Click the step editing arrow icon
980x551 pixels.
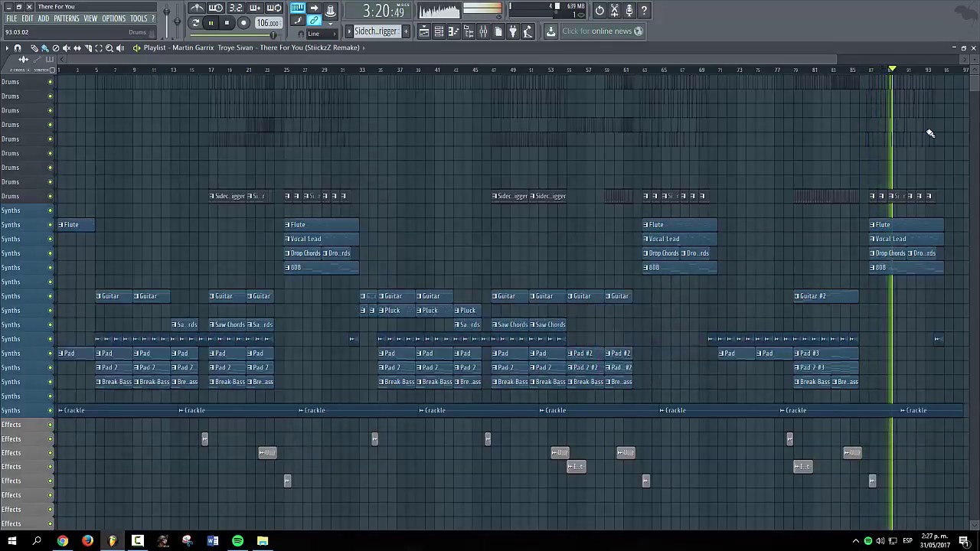tap(314, 8)
